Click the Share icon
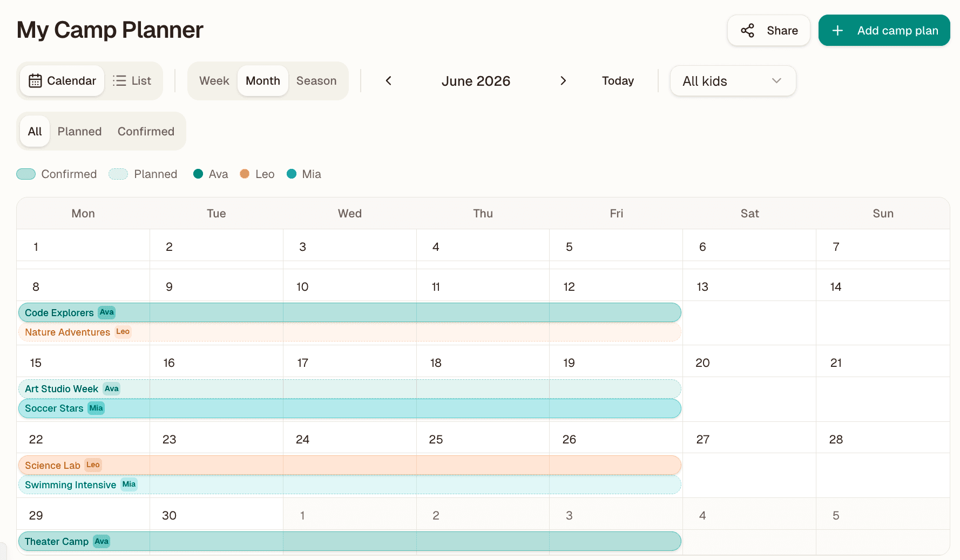This screenshot has height=560, width=960. point(748,30)
